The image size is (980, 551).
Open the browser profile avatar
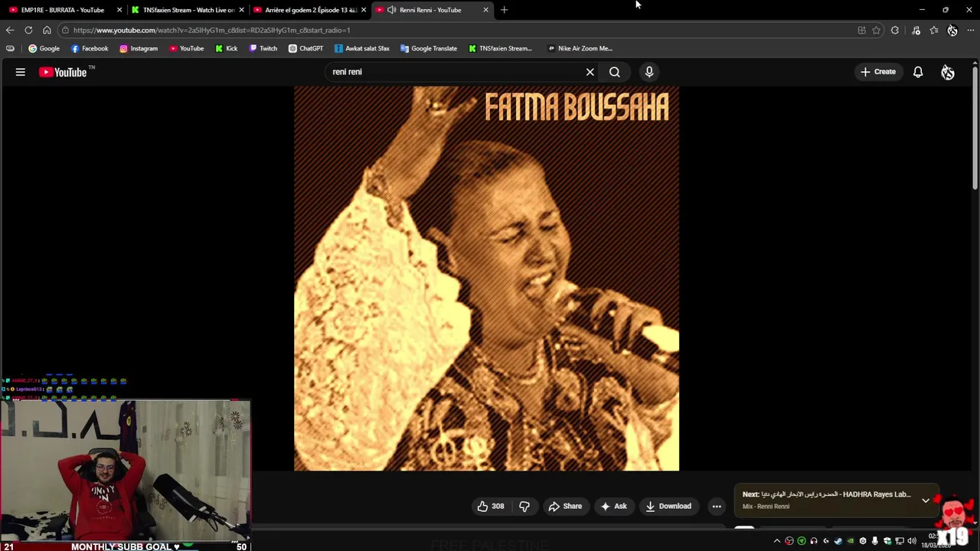pos(952,30)
